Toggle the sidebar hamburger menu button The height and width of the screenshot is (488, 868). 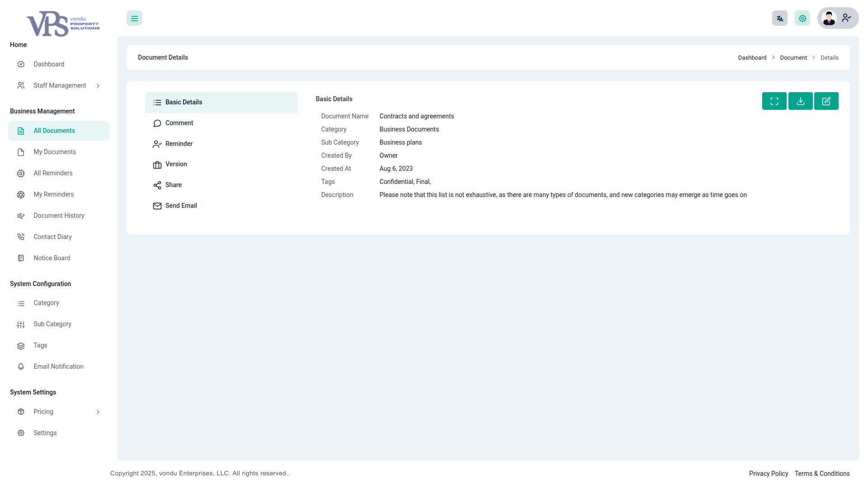tap(134, 19)
